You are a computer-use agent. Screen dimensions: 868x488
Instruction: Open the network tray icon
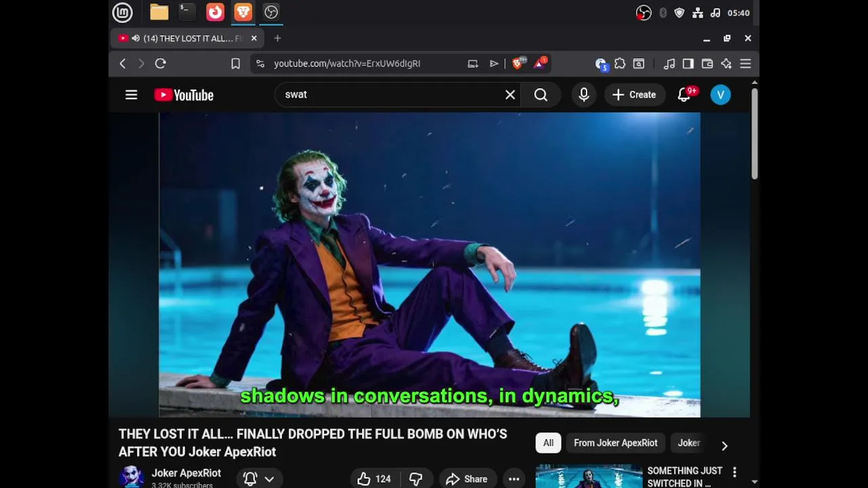point(697,13)
